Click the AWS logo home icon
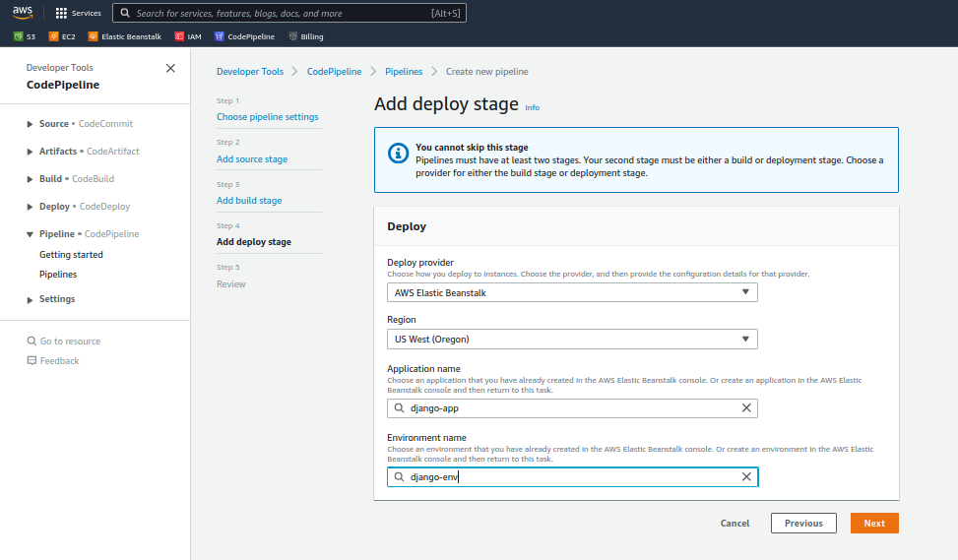 23,12
